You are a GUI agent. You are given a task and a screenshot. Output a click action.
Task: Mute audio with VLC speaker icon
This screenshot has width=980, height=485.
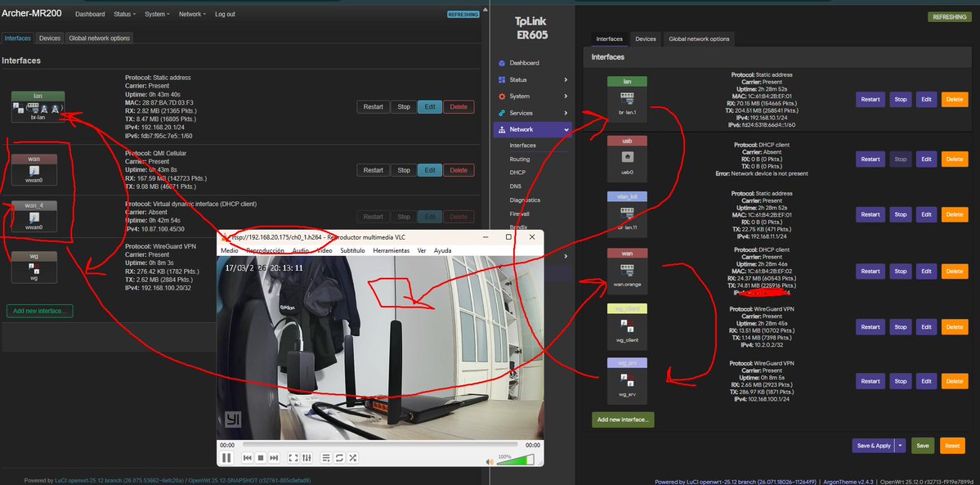coord(490,462)
